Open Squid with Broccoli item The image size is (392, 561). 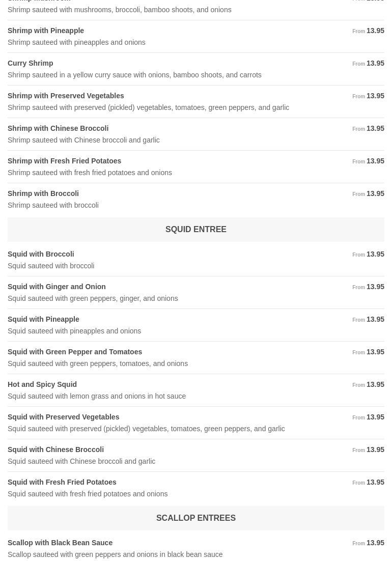click(x=41, y=254)
